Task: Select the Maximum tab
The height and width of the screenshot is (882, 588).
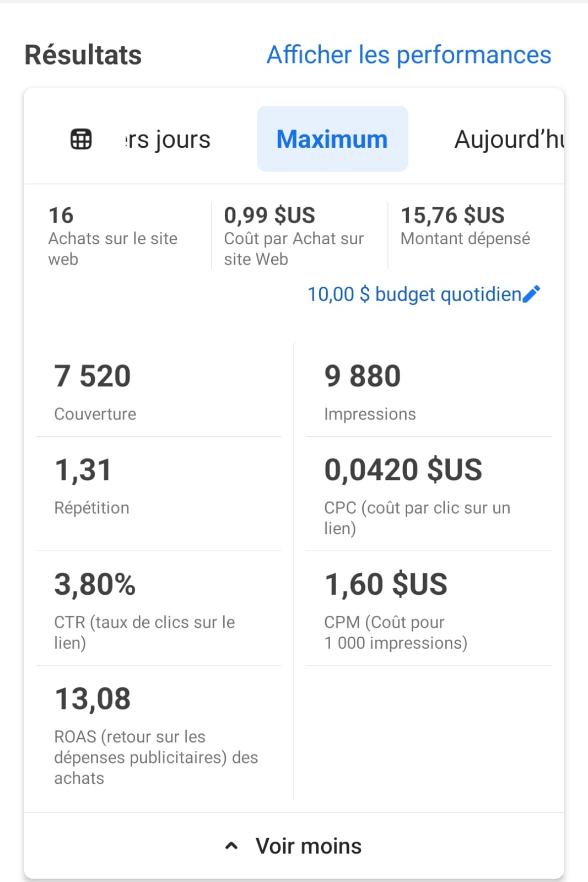Action: point(332,139)
